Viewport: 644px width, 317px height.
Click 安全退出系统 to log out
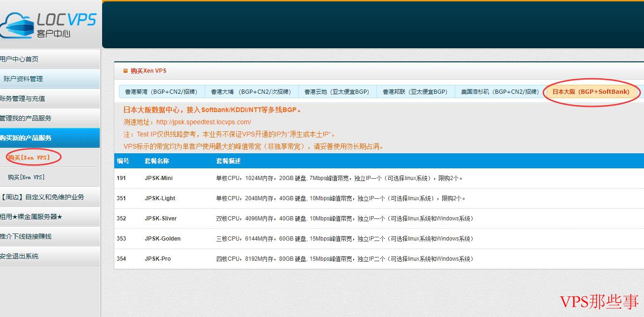coord(50,256)
